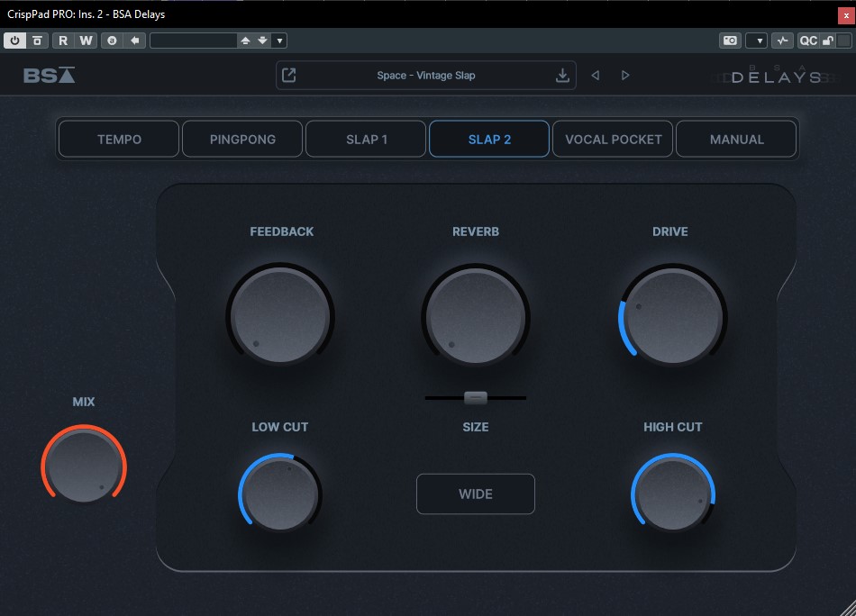Toggle the WIDE button
Viewport: 856px width, 616px height.
476,494
